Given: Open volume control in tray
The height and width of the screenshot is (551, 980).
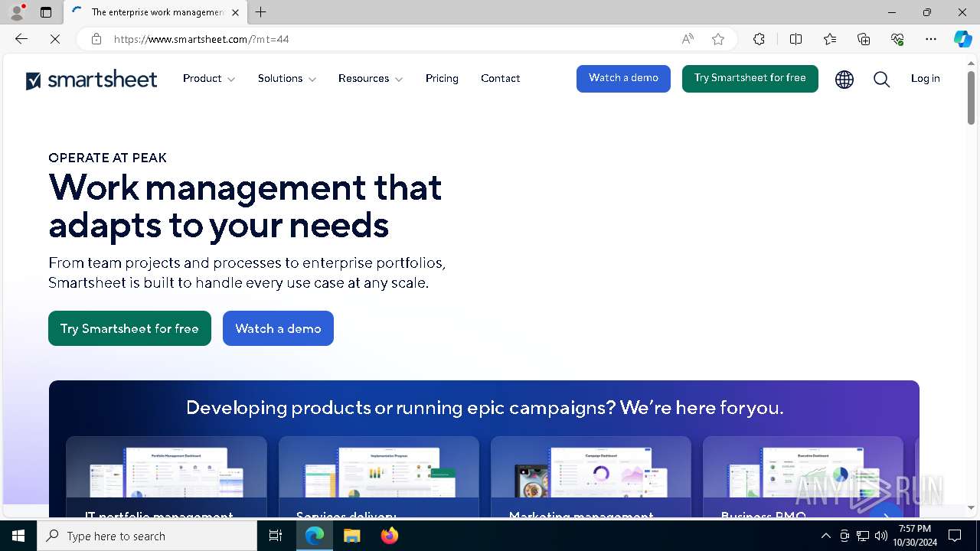Looking at the screenshot, I should click(881, 536).
